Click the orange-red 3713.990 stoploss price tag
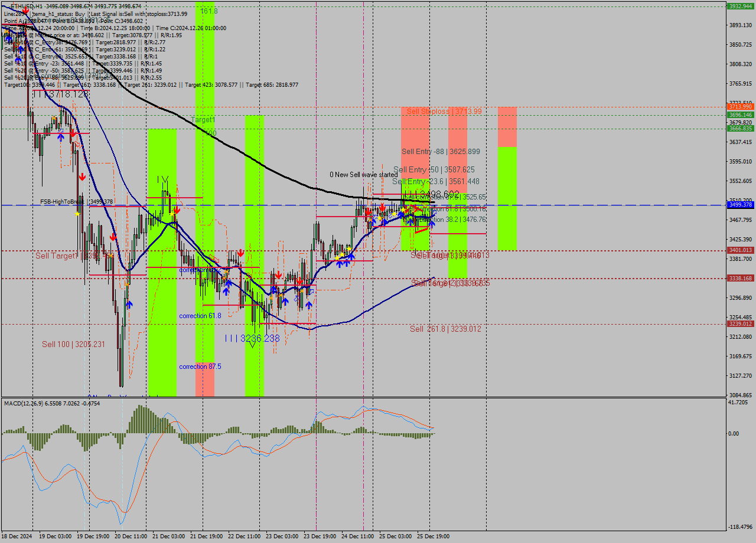Screen dimensions: 756x543 pyautogui.click(x=741, y=107)
